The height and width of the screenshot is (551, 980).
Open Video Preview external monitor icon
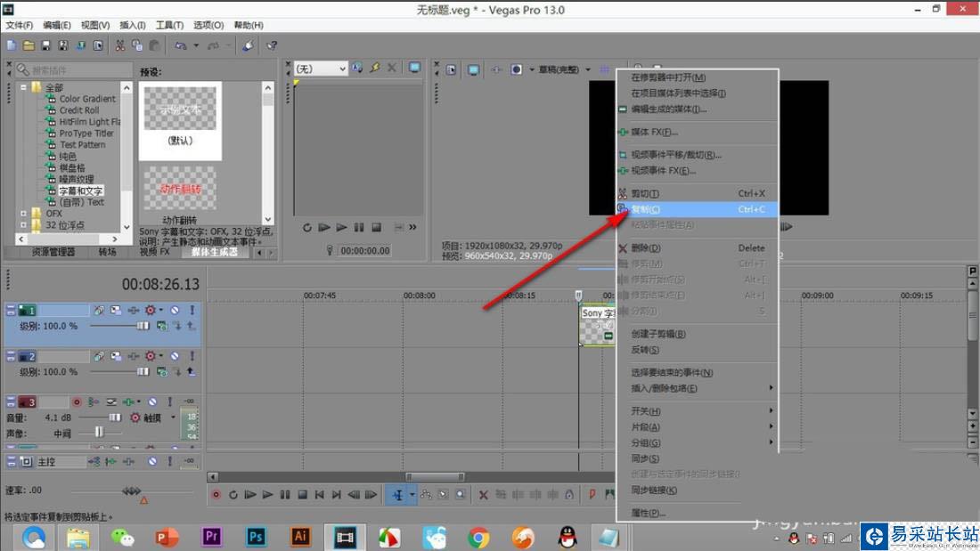tap(474, 69)
